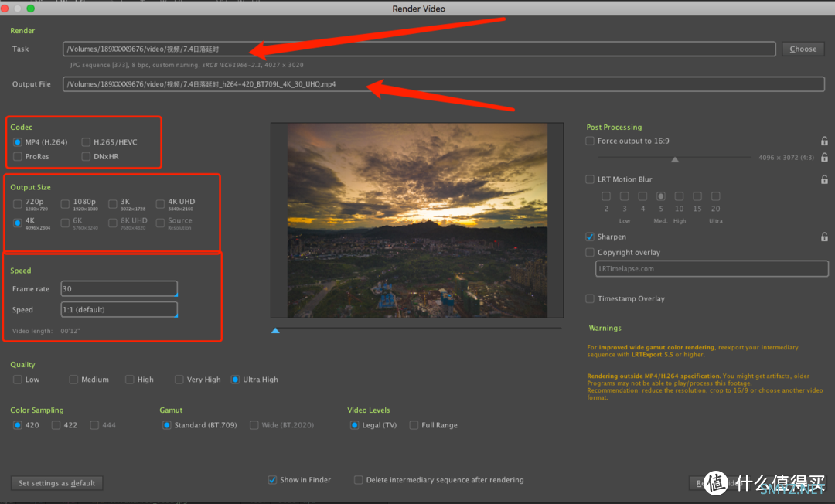Set motion blur level to 20
Image resolution: width=835 pixels, height=504 pixels.
tap(716, 196)
